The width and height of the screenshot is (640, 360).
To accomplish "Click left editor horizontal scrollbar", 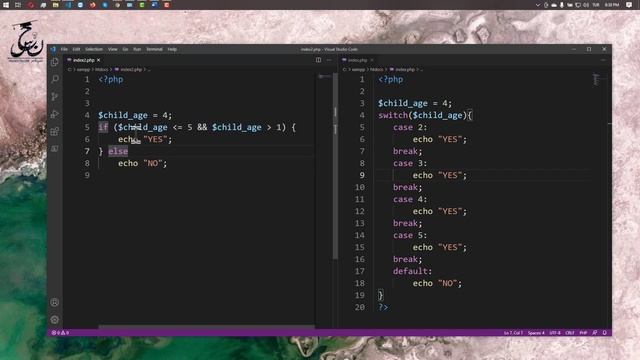I will [x=207, y=327].
